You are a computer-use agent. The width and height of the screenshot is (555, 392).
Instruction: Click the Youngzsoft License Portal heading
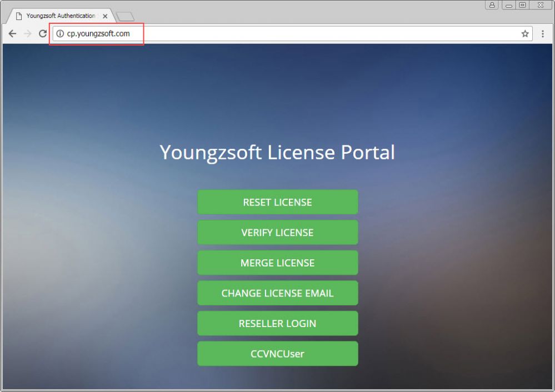point(277,153)
